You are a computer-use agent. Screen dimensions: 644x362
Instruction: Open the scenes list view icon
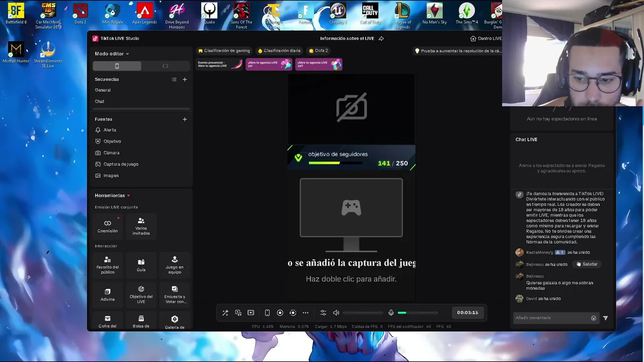point(174,79)
